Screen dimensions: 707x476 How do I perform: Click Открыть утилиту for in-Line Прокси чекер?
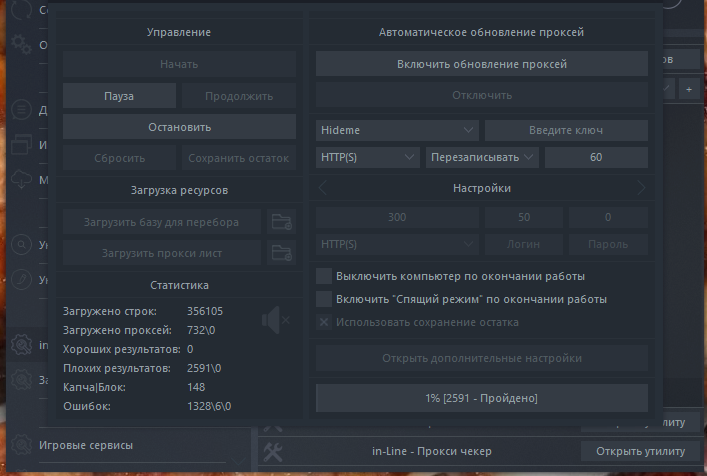pyautogui.click(x=640, y=451)
